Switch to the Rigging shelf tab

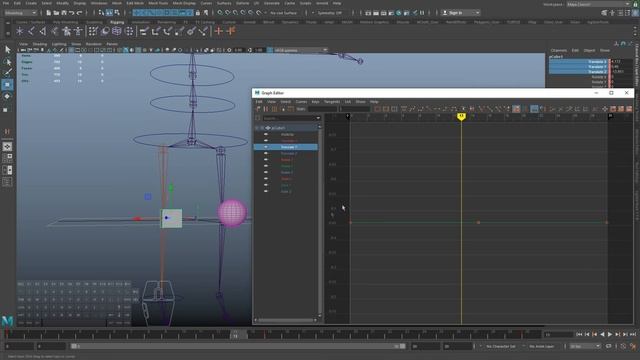pyautogui.click(x=117, y=22)
